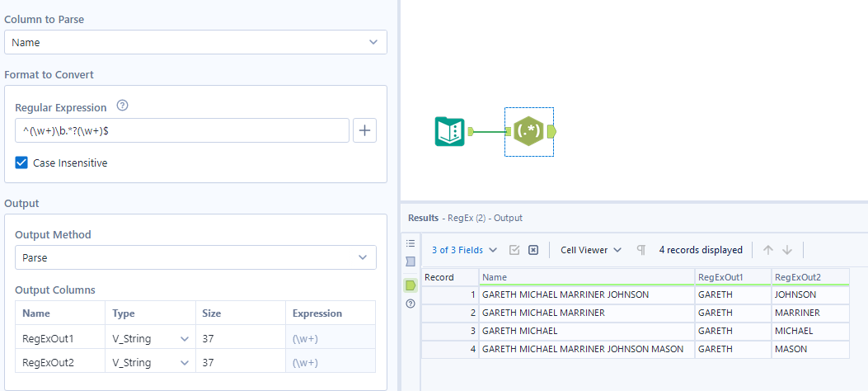Open the Cell Viewer dropdown
Viewport: 868px width, 391px height.
pos(590,250)
